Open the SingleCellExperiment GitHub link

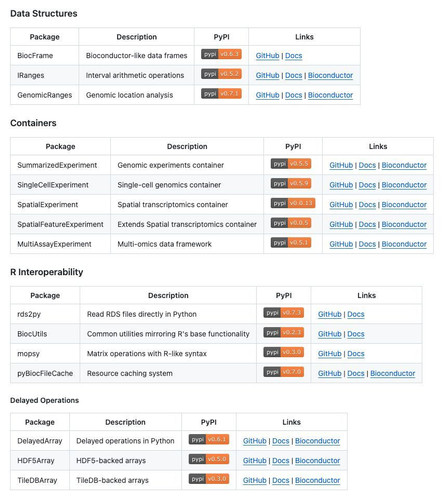click(x=341, y=185)
